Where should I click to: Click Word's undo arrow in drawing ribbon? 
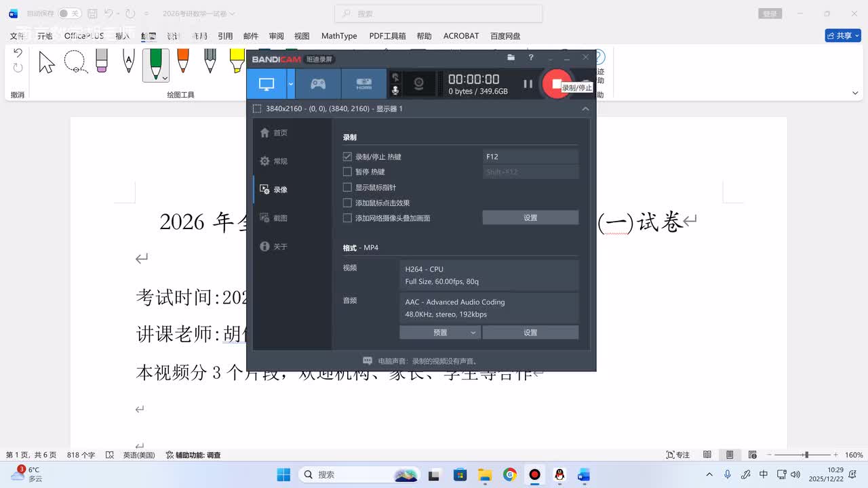[x=18, y=53]
